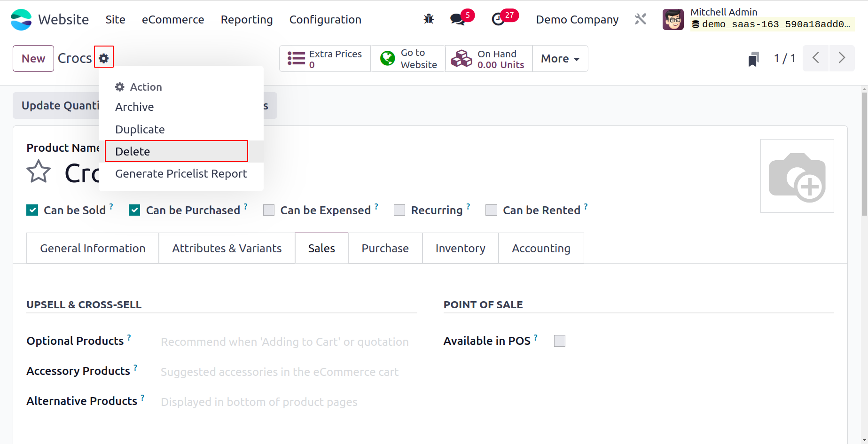The height and width of the screenshot is (444, 868).
Task: Click help tooltip next to Can be Sold
Action: (x=111, y=206)
